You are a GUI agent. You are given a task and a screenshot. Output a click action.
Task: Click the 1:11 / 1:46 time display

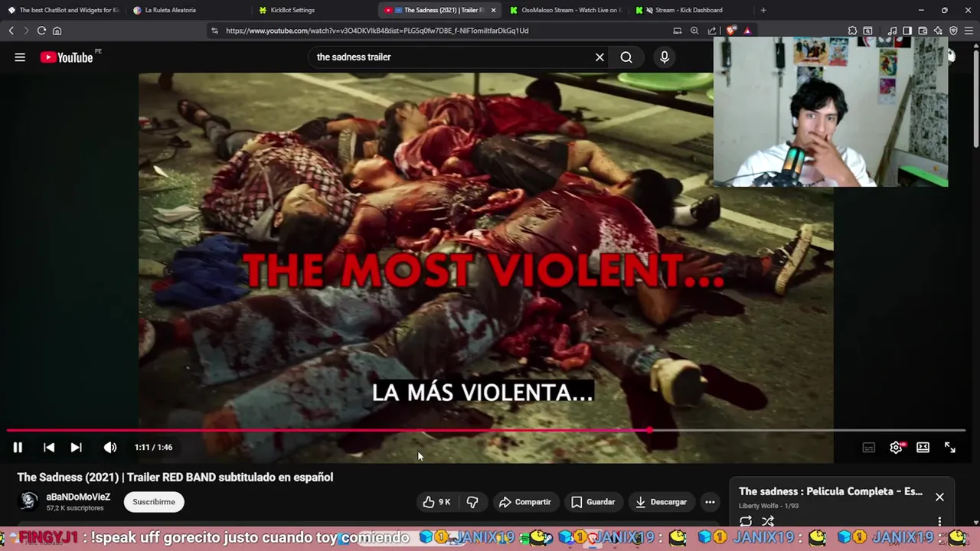[x=153, y=448]
